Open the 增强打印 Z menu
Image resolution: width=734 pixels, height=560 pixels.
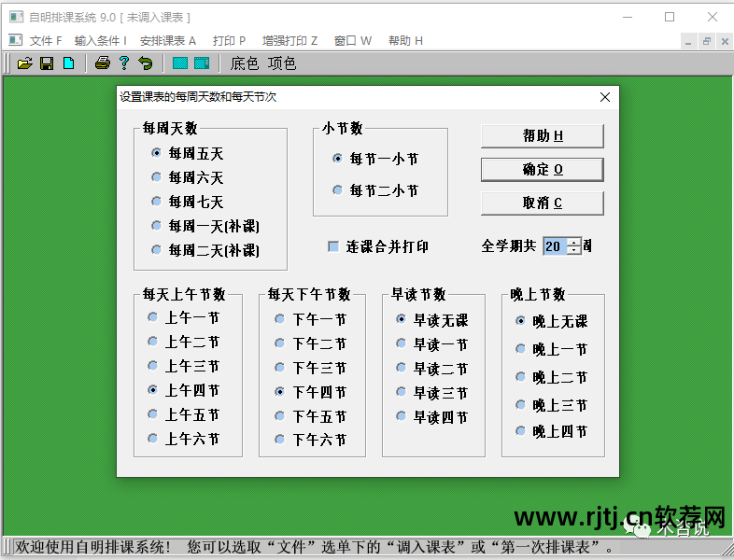pos(289,41)
